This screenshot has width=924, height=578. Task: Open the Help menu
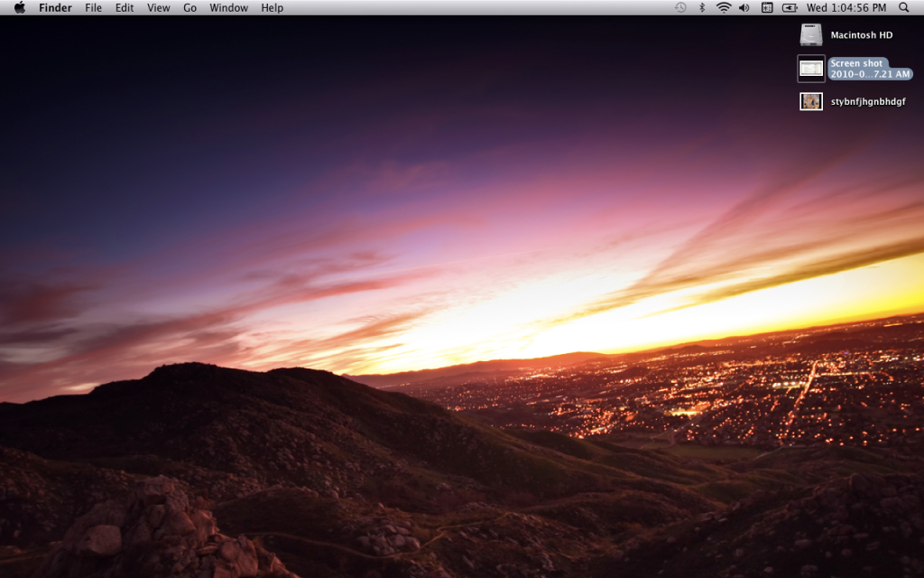pyautogui.click(x=273, y=7)
